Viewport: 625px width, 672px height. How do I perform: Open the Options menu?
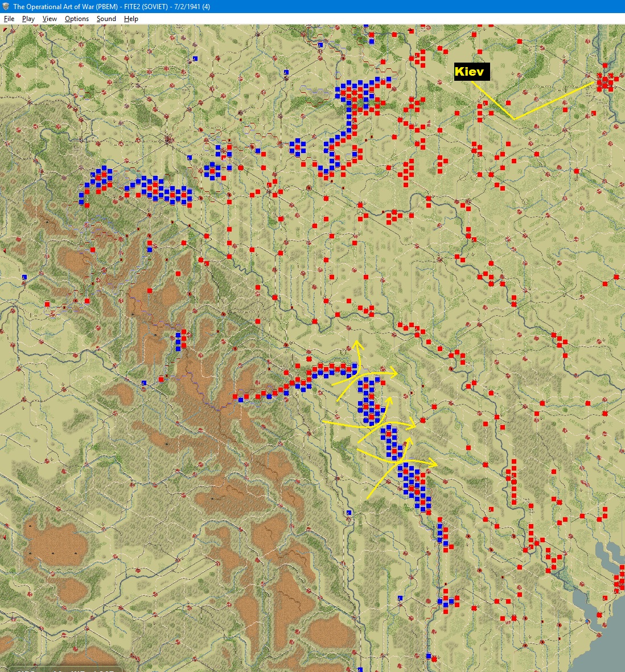pos(77,19)
